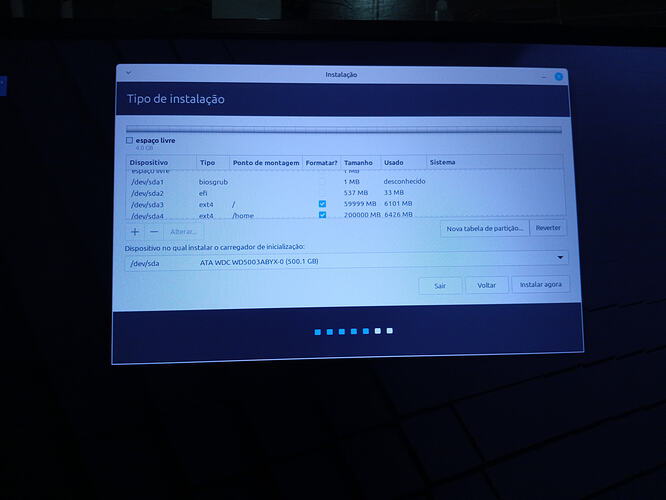The height and width of the screenshot is (500, 666).
Task: Click the Ponto de montagem column header
Action: click(266, 163)
